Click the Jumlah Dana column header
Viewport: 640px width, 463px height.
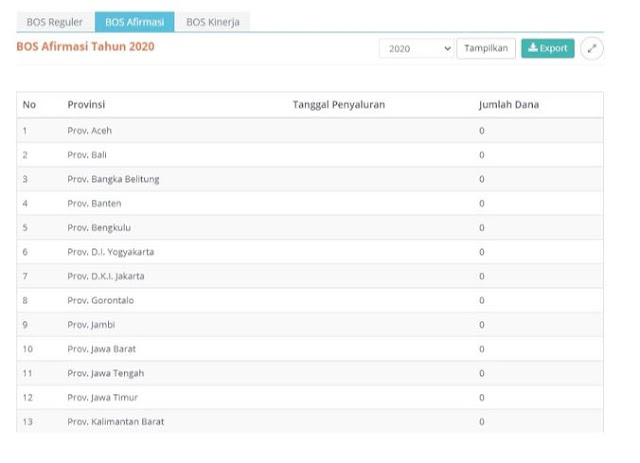509,105
